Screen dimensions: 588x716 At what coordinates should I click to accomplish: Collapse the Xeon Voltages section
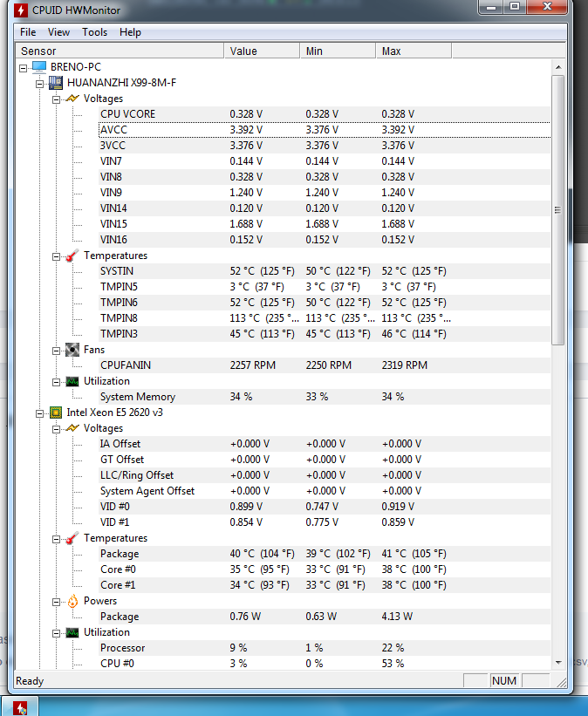point(56,429)
